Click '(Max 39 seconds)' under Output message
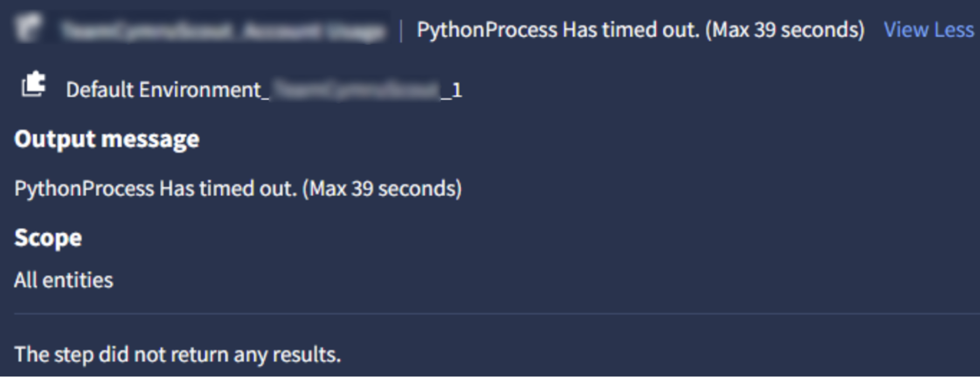The width and height of the screenshot is (980, 377). click(x=382, y=188)
